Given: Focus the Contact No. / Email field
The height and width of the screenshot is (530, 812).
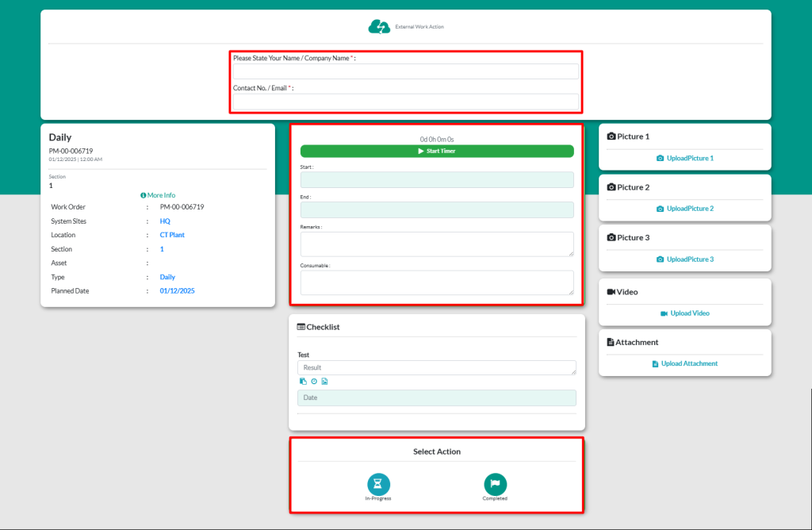Looking at the screenshot, I should 406,102.
